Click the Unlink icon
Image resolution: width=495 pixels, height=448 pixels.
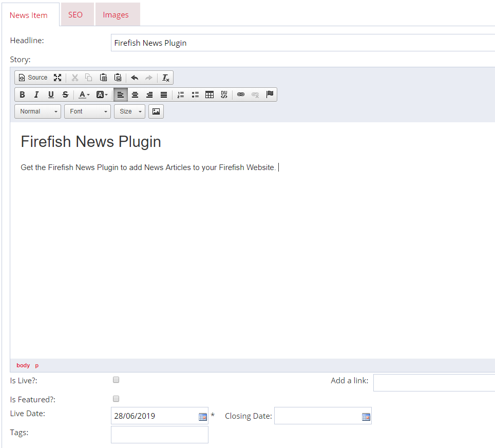[255, 95]
